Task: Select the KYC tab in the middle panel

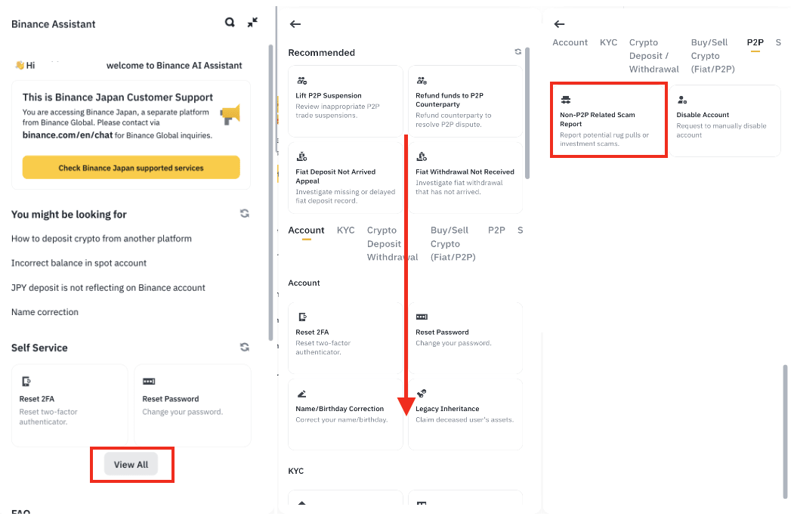Action: coord(346,230)
